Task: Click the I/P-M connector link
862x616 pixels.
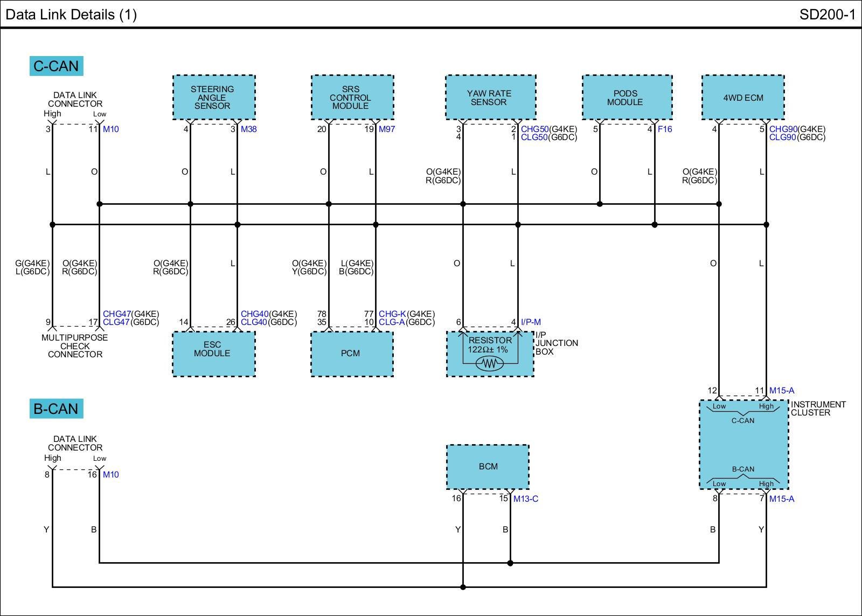Action: pos(531,322)
